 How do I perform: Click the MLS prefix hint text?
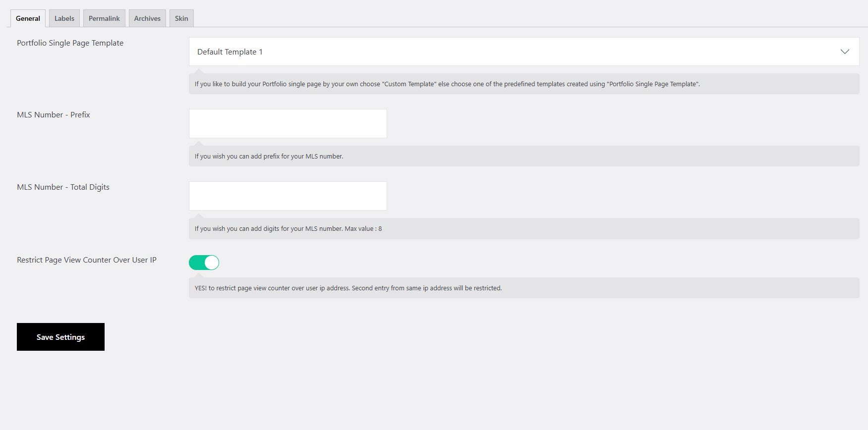click(x=269, y=157)
